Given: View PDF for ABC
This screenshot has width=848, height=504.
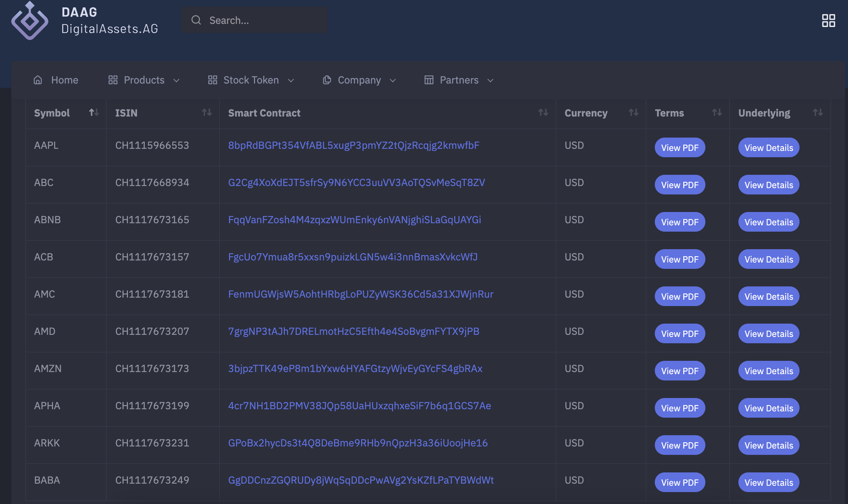Looking at the screenshot, I should [x=680, y=185].
